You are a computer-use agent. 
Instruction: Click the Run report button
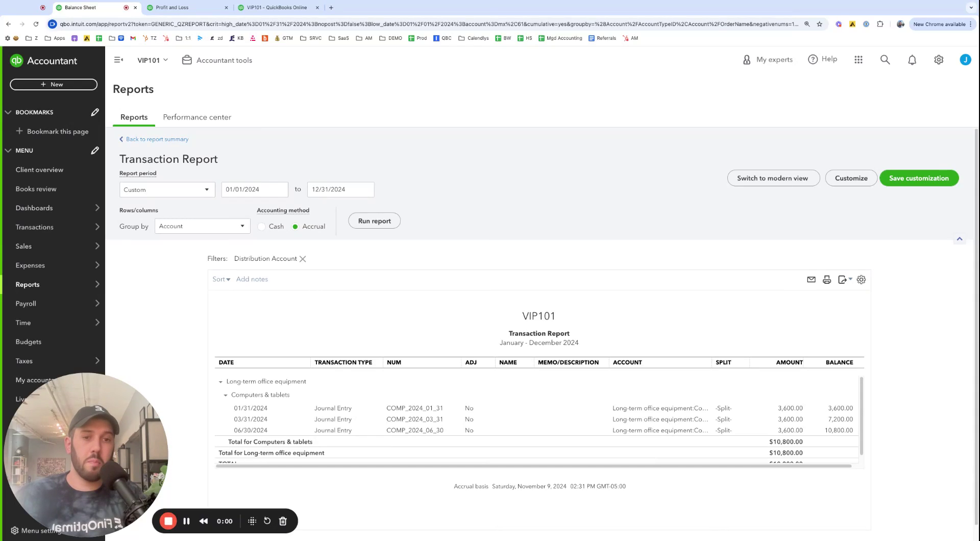[x=374, y=221]
